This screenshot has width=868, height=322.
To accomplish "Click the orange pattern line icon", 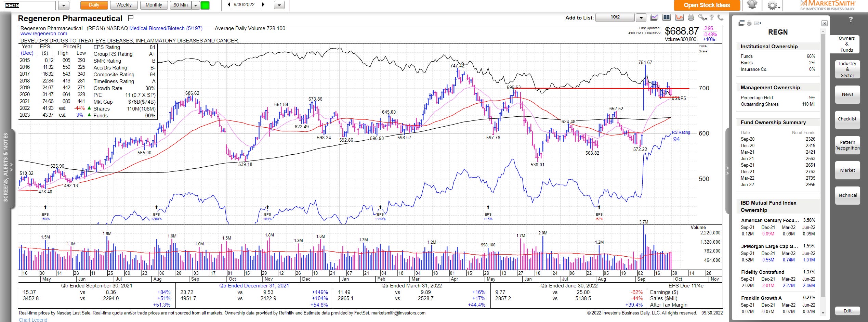I will click(679, 17).
